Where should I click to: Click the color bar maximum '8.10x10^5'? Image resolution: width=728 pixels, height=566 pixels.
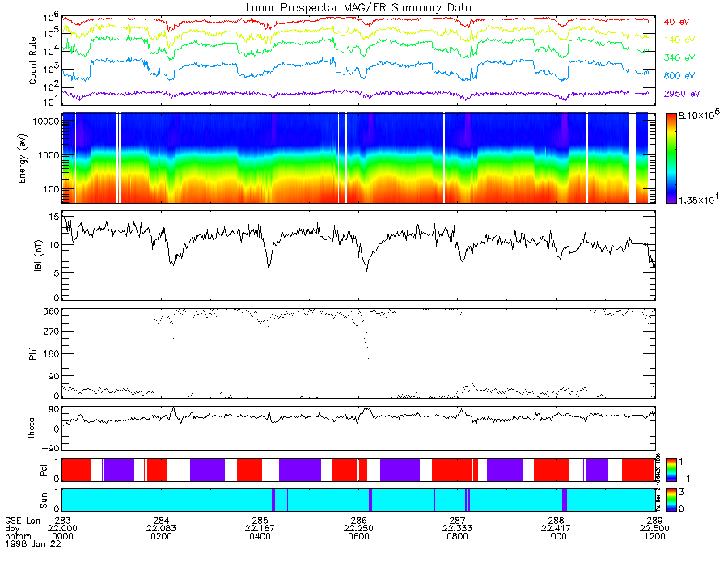click(x=699, y=115)
